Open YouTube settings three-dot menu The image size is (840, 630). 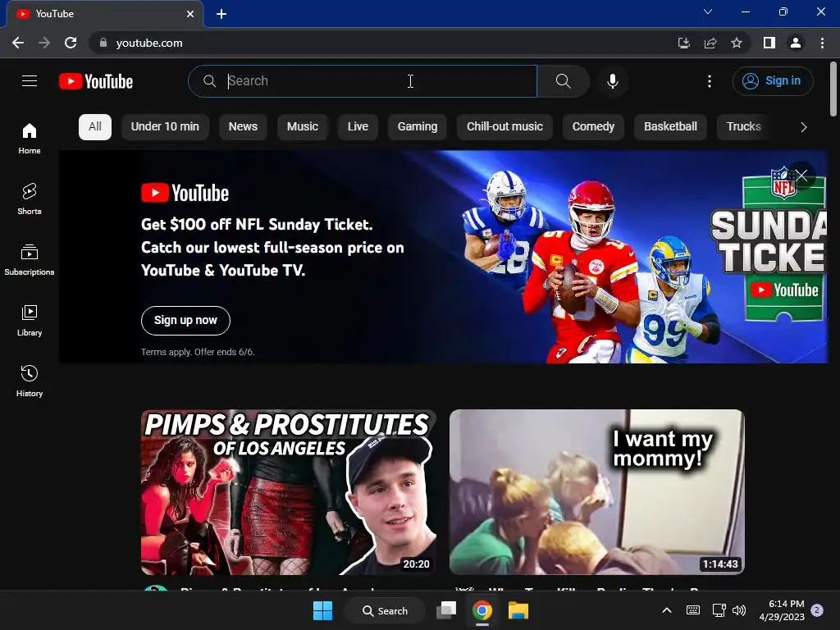pyautogui.click(x=710, y=81)
